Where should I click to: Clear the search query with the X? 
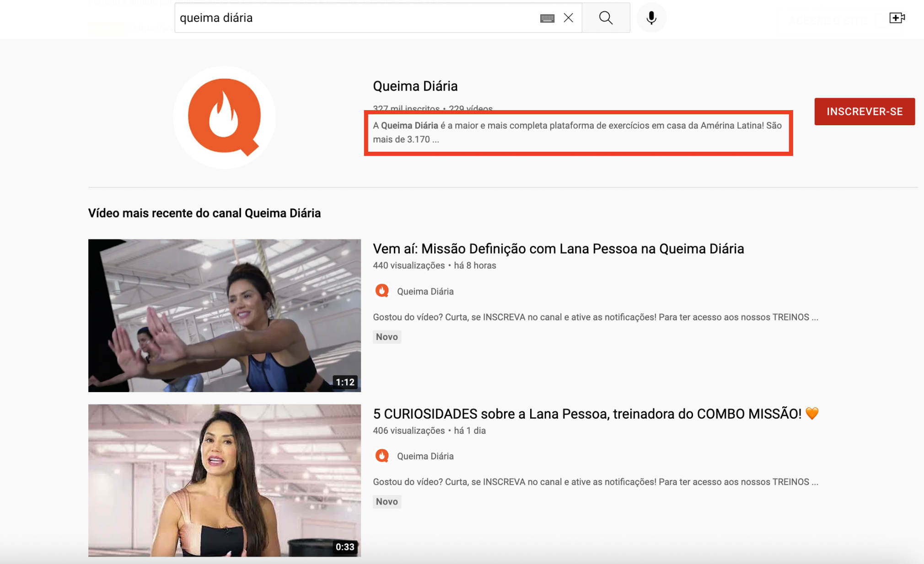tap(569, 18)
